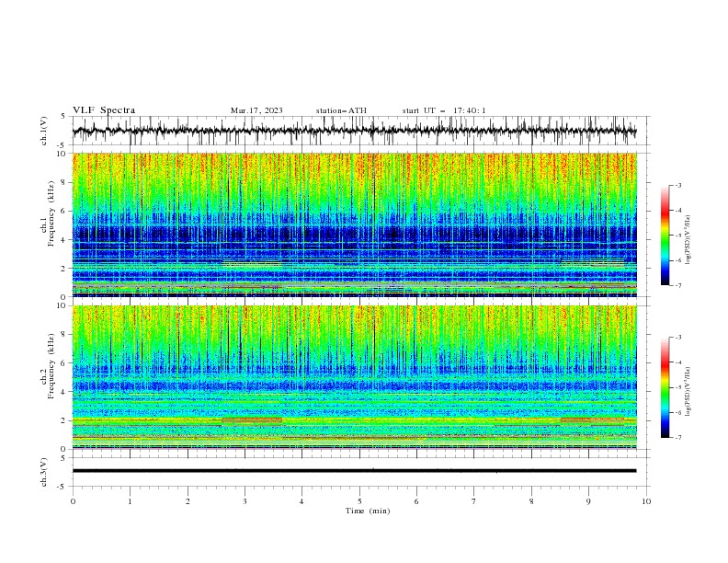Click the ch.1 spectrogram panel
Viewport: 728px width, 563px height.
pyautogui.click(x=354, y=224)
